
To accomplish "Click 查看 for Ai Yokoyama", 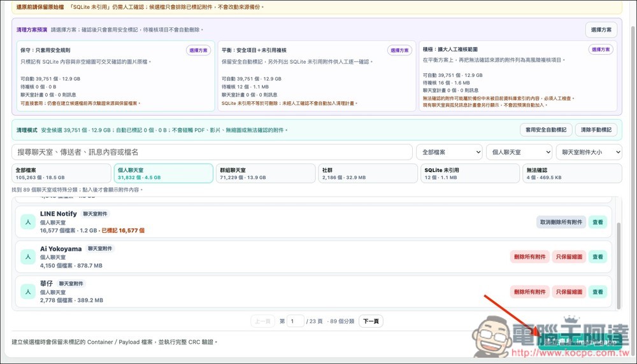I will point(598,257).
